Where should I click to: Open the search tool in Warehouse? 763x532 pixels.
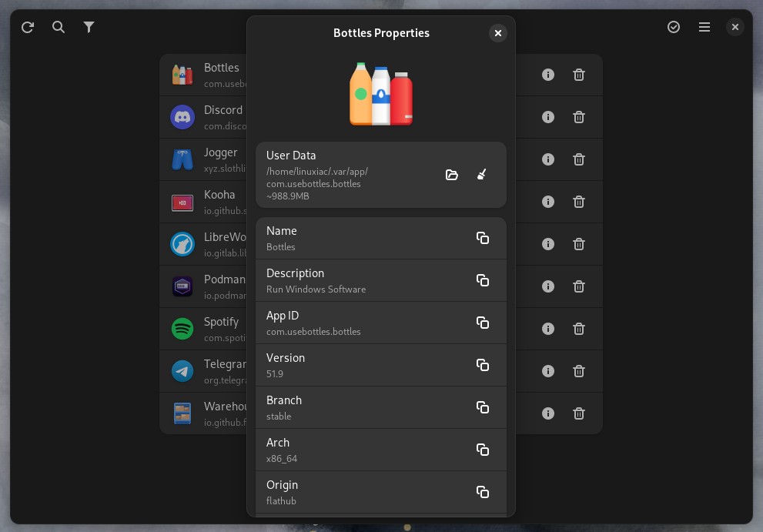click(59, 27)
